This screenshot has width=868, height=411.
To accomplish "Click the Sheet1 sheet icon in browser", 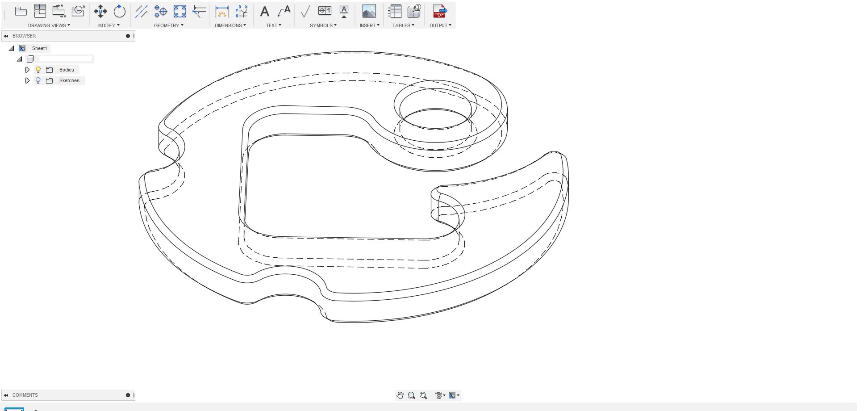I will click(x=22, y=48).
